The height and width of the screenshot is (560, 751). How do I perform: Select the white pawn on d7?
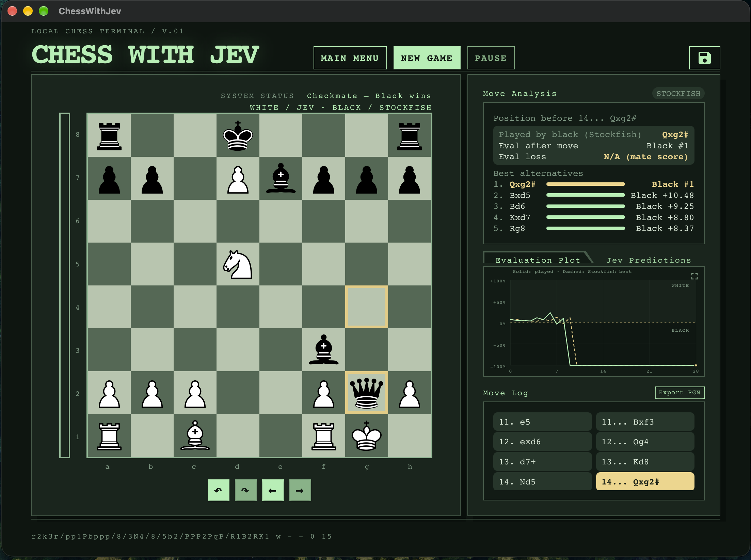[238, 178]
